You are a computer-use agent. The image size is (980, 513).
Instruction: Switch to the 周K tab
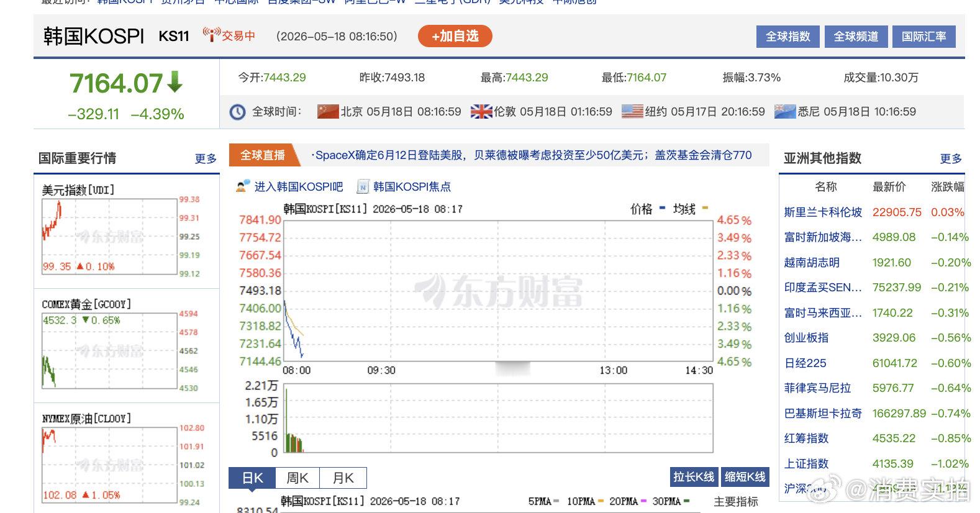click(297, 478)
